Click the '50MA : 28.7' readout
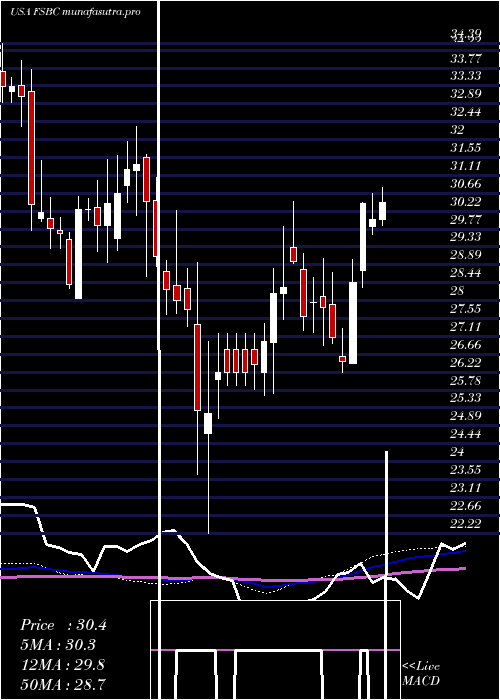The height and width of the screenshot is (700, 500). tap(63, 683)
